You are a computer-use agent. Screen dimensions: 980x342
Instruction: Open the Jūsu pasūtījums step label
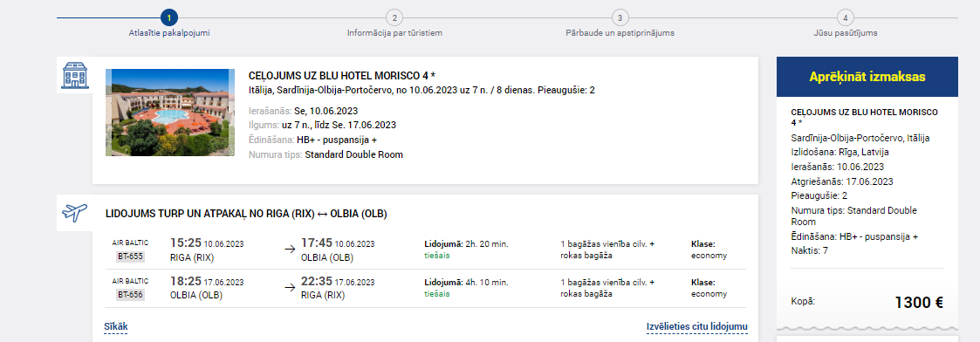(845, 33)
